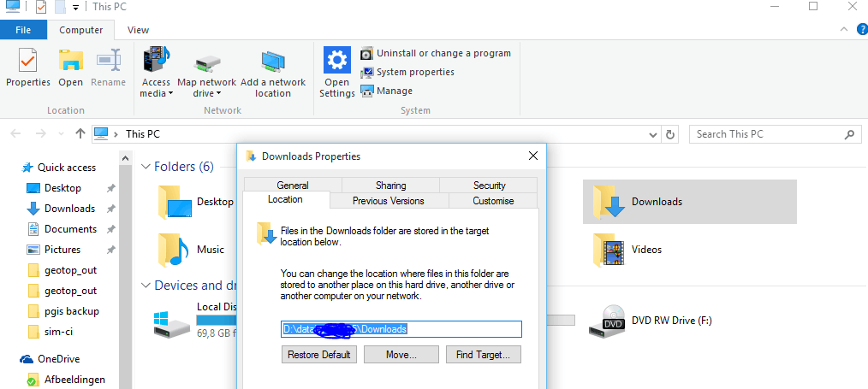Open the Access media menu

tap(157, 72)
